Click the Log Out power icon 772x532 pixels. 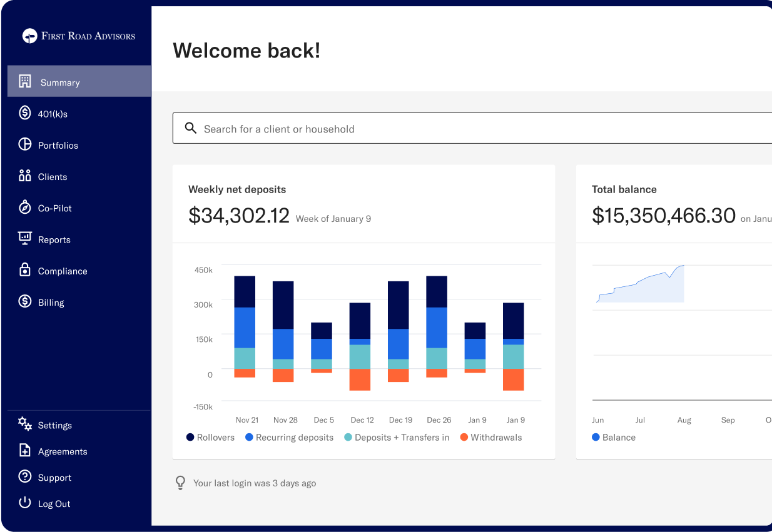point(25,503)
